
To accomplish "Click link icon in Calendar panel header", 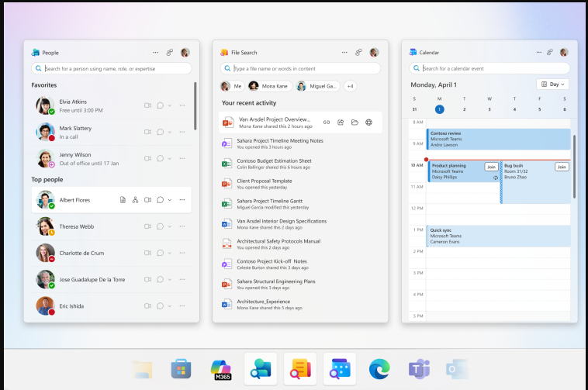I will coord(548,53).
